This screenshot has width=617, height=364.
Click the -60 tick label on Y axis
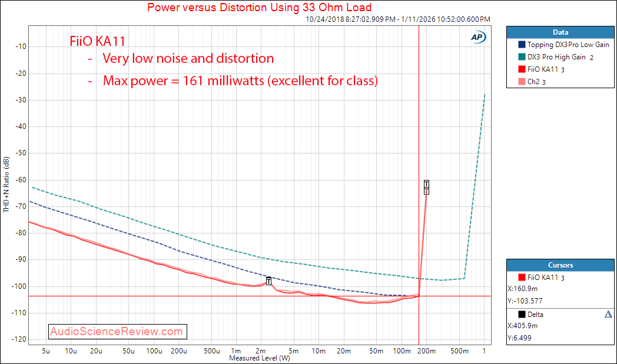pyautogui.click(x=21, y=179)
